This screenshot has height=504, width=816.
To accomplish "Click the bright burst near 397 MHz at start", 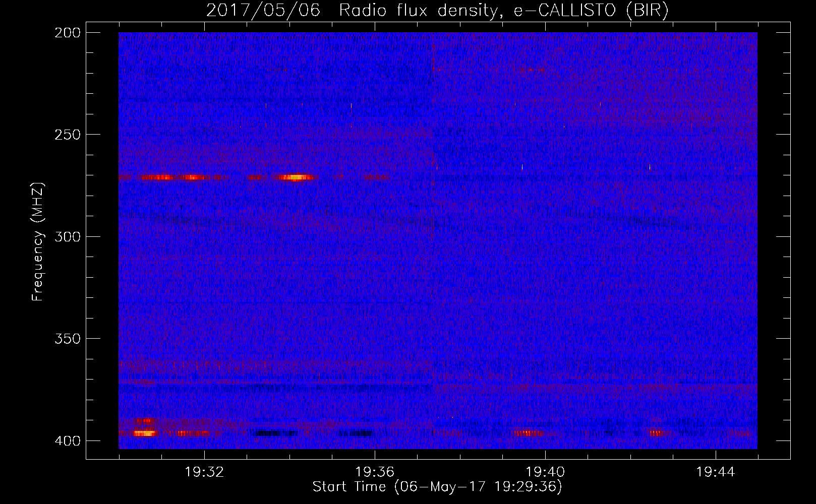I will (x=145, y=432).
